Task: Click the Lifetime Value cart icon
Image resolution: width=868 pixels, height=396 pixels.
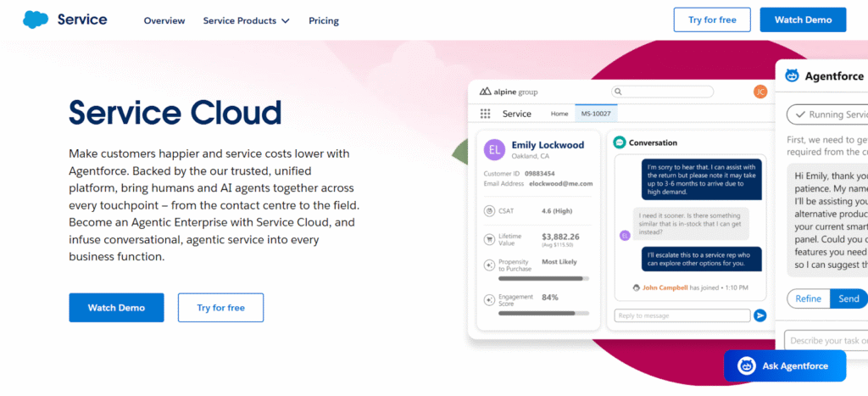Action: coord(489,240)
